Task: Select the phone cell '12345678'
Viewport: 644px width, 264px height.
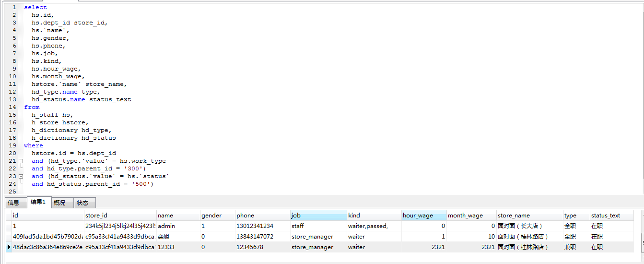Action: pos(263,247)
